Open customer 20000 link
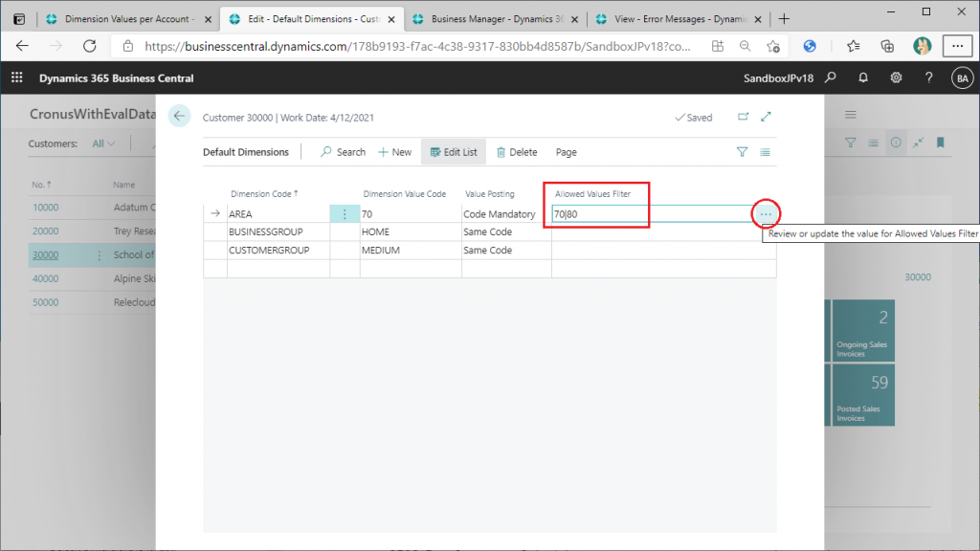This screenshot has width=980, height=551. tap(46, 231)
